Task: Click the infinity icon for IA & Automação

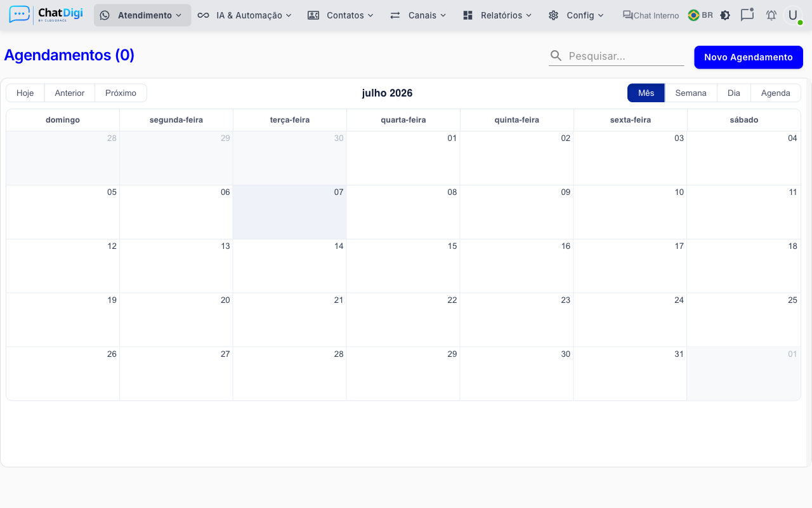Action: [x=203, y=15]
